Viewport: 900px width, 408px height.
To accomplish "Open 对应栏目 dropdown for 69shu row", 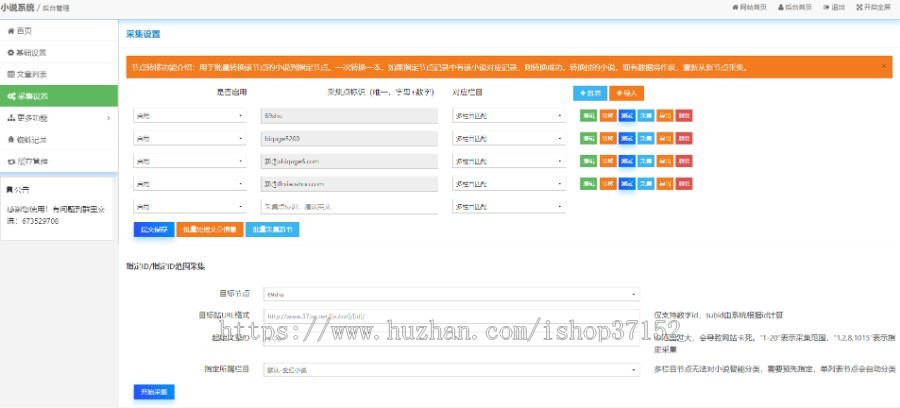I will pos(509,116).
